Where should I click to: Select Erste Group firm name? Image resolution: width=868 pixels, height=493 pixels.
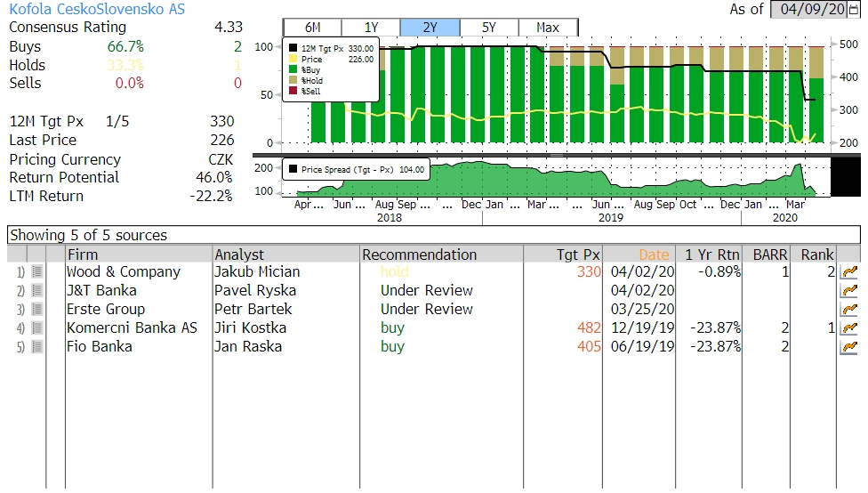(106, 309)
